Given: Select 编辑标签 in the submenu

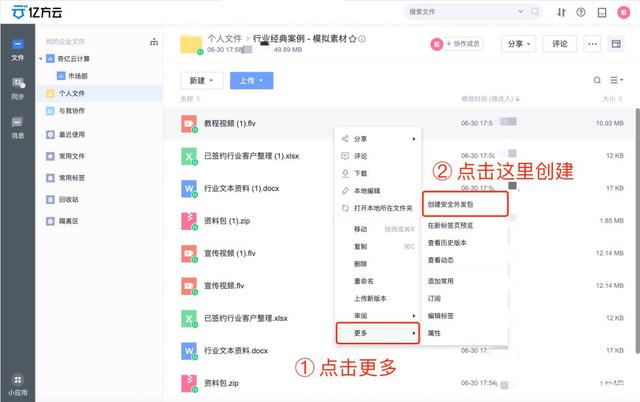Looking at the screenshot, I should tap(465, 316).
